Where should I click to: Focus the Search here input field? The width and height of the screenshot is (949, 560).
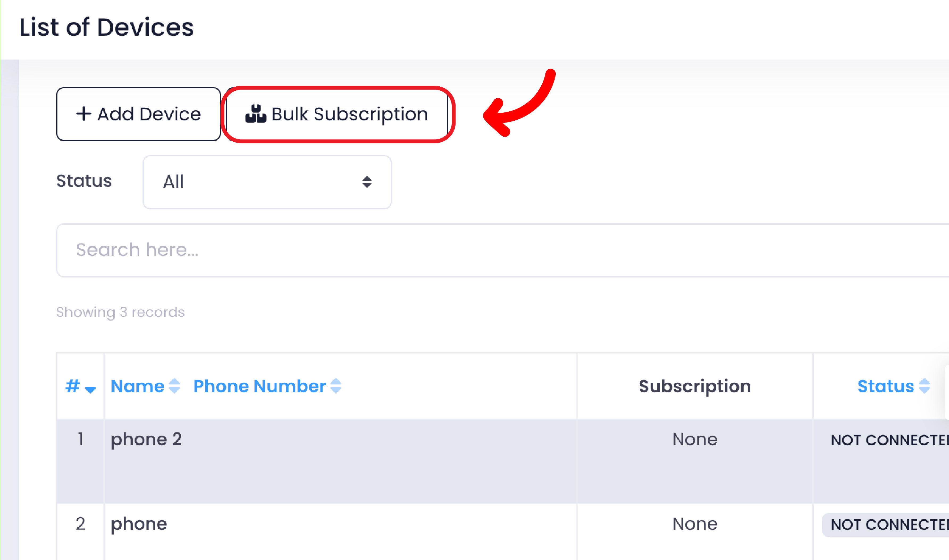491,250
